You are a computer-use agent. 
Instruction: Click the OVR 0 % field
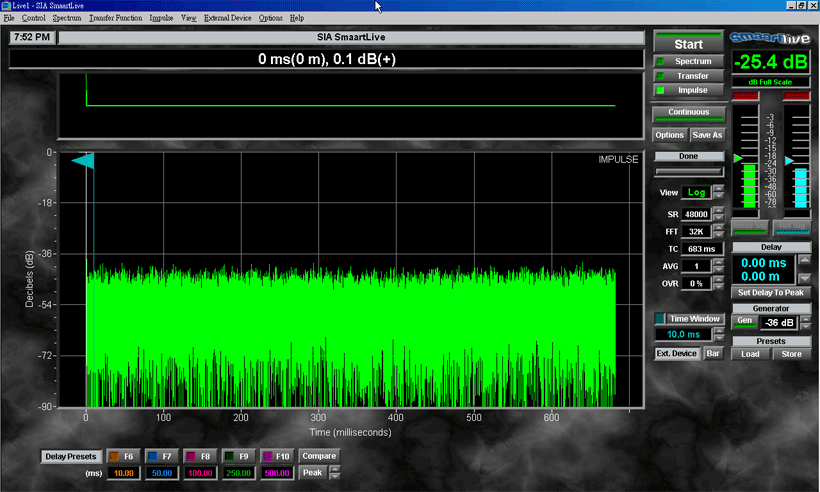(x=696, y=283)
